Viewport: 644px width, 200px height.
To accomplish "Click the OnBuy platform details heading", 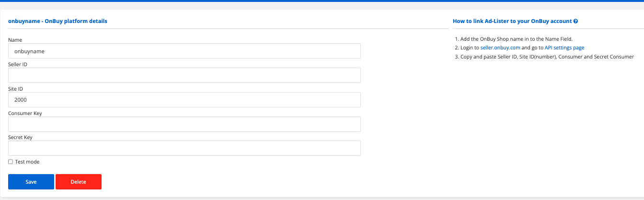I will 57,22.
